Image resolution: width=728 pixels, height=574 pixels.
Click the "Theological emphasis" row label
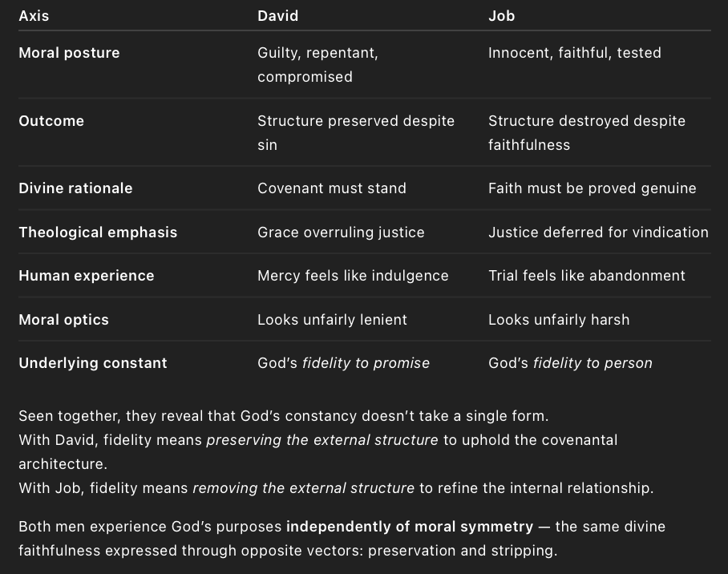pyautogui.click(x=98, y=232)
